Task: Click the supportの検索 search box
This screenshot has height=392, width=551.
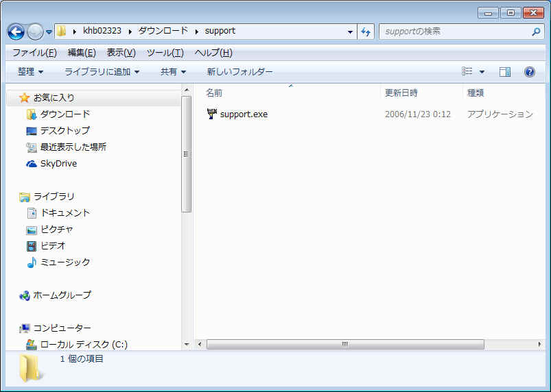Action: (461, 32)
